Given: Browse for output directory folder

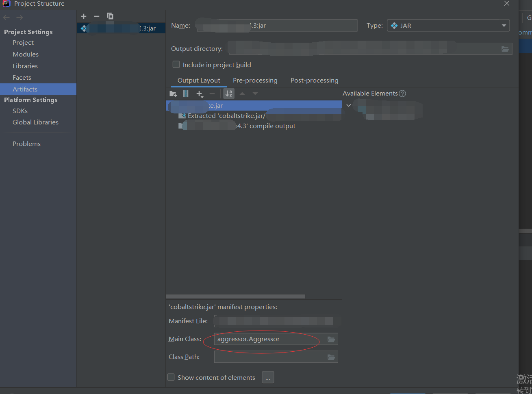Looking at the screenshot, I should pos(505,49).
